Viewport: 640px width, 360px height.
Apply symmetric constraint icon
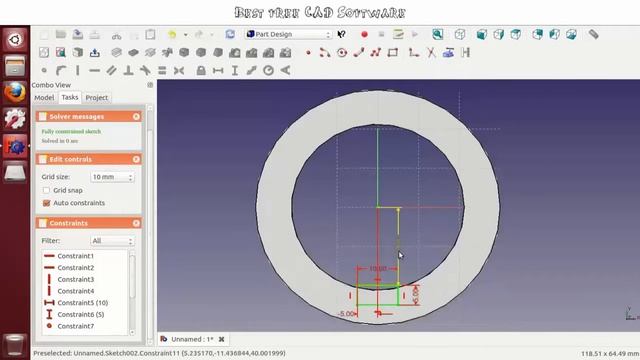pos(179,71)
